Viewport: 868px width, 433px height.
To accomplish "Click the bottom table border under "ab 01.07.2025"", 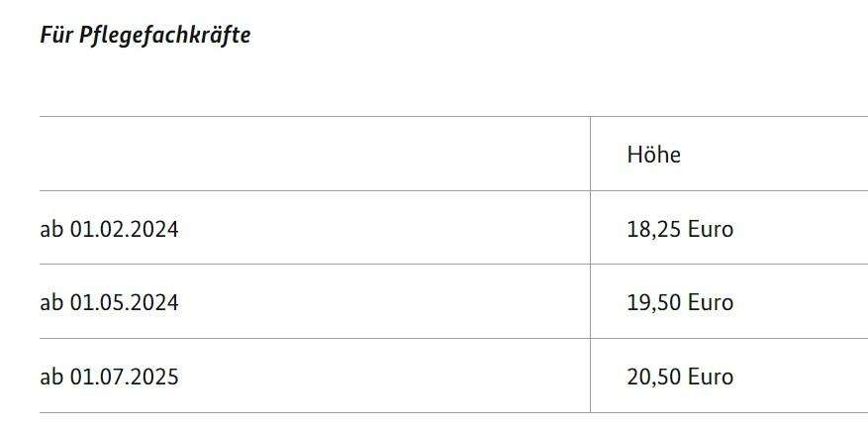I will 315,412.
